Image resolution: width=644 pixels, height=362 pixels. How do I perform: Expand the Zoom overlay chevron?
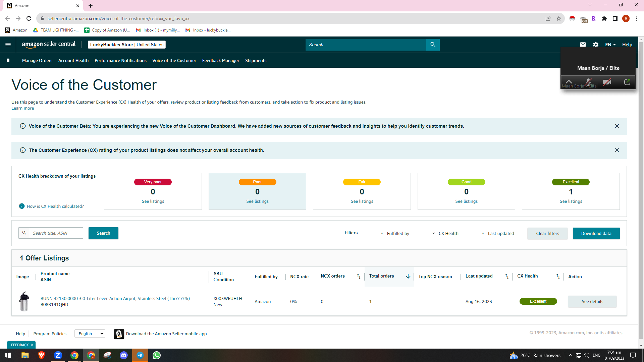[569, 81]
